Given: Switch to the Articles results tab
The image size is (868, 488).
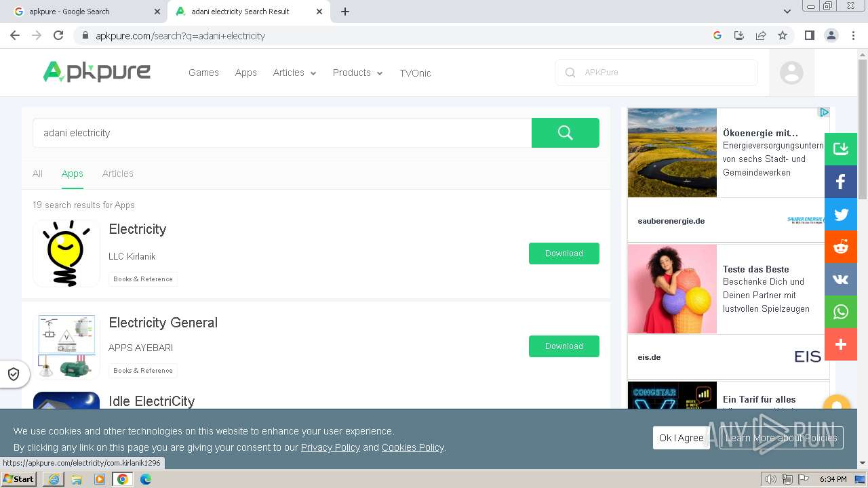Looking at the screenshot, I should point(117,174).
